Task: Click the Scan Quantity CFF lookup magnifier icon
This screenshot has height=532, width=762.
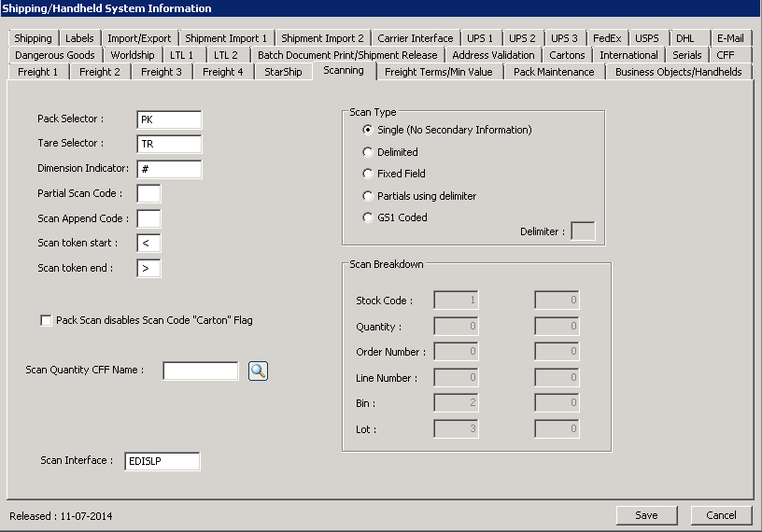Action: [259, 371]
